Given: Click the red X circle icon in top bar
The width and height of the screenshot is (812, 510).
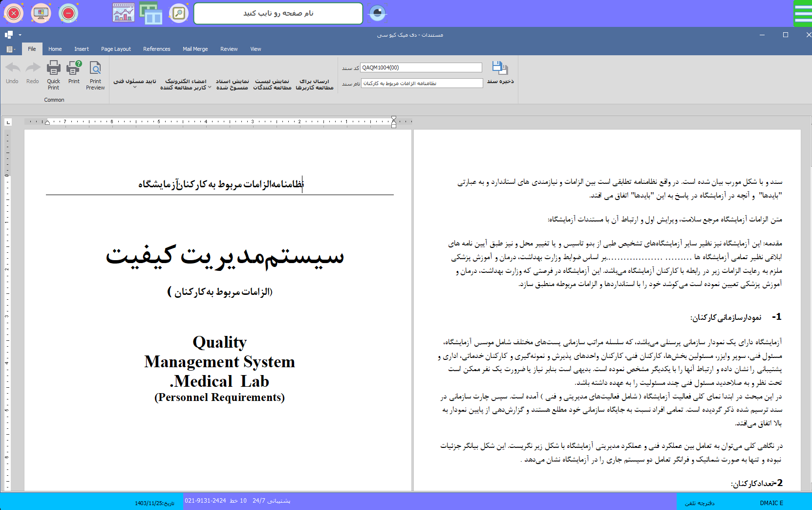Looking at the screenshot, I should click(x=14, y=13).
